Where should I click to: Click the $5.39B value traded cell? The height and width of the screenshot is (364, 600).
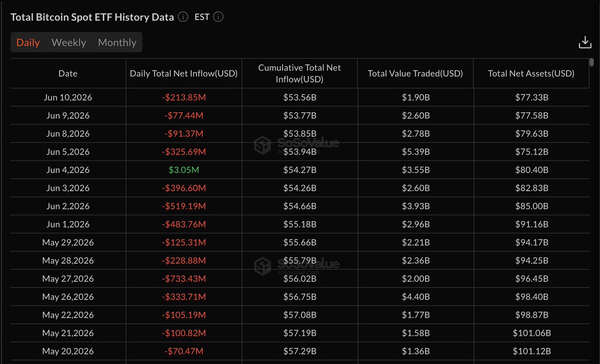pyautogui.click(x=415, y=151)
